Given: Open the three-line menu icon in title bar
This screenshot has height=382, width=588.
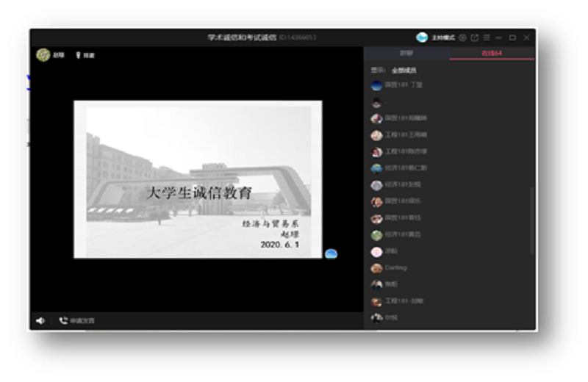Looking at the screenshot, I should click(486, 37).
